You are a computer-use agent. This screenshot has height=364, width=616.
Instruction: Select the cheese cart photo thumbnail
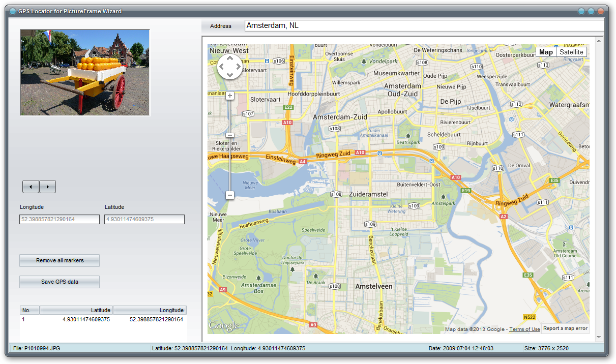85,72
